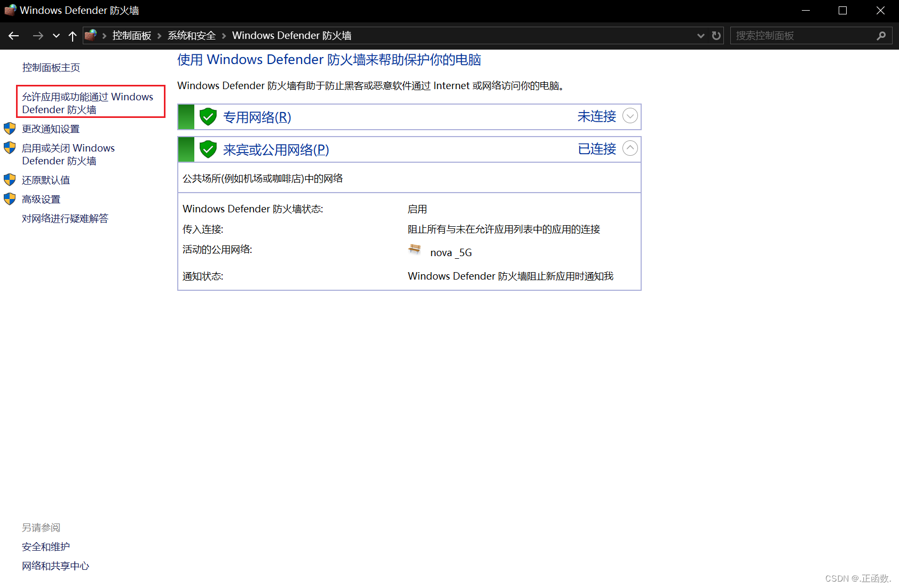The image size is (899, 588).
Task: Click 已连接 status text
Action: coord(597,149)
